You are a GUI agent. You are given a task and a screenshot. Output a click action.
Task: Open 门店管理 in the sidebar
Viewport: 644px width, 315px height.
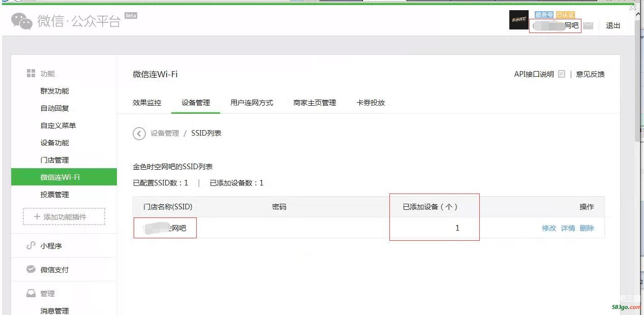pos(54,160)
